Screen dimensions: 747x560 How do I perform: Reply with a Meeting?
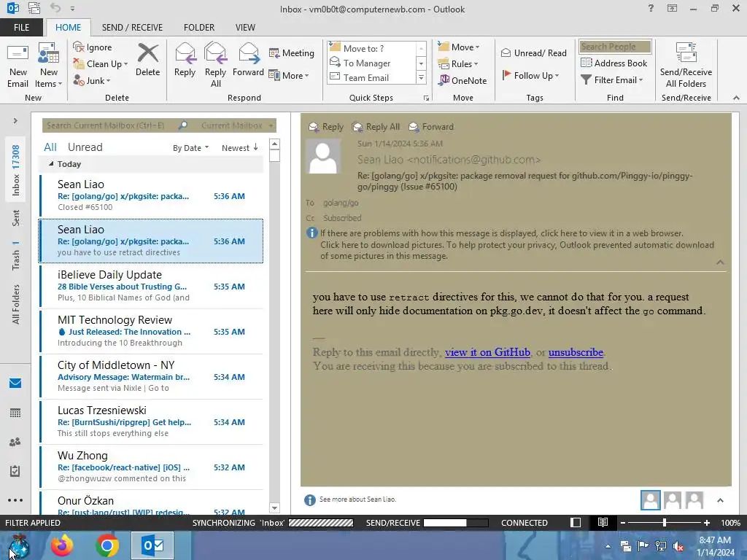(292, 52)
